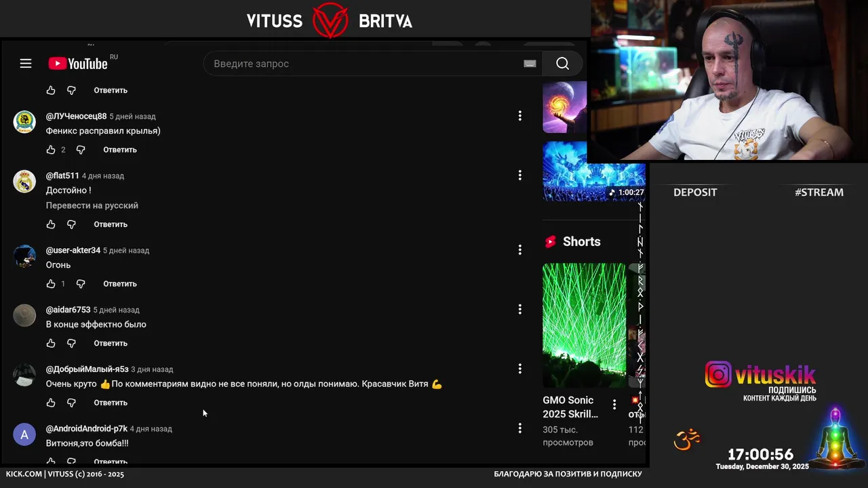868x488 pixels.
Task: Open @ДобрыйМалый-я5з channel via username
Action: (x=87, y=369)
